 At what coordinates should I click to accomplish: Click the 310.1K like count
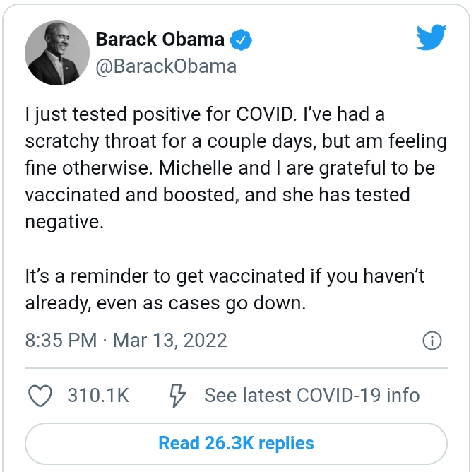[98, 396]
